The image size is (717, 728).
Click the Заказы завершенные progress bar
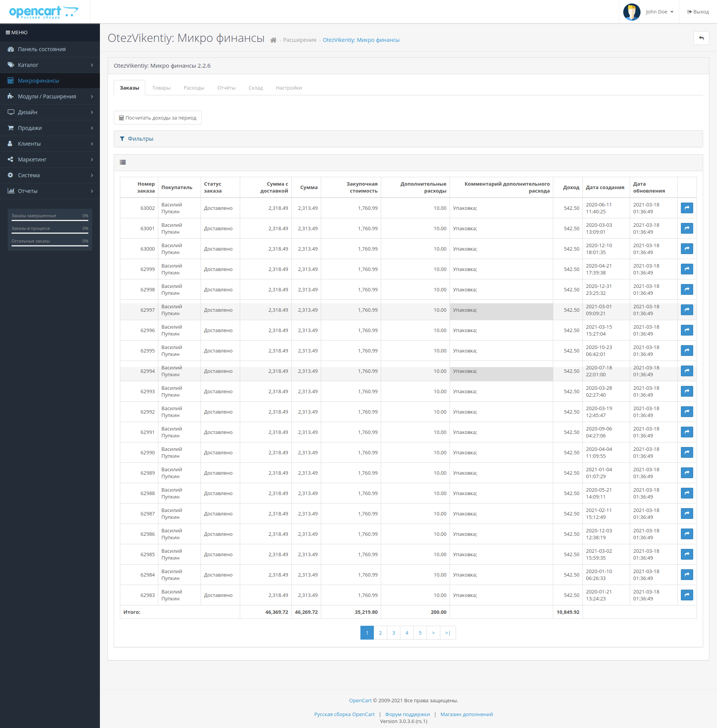click(x=50, y=220)
